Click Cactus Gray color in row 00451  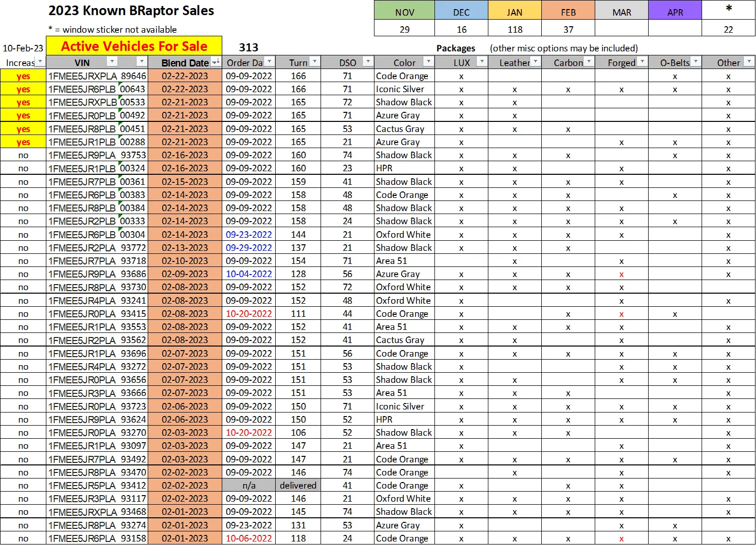point(404,128)
